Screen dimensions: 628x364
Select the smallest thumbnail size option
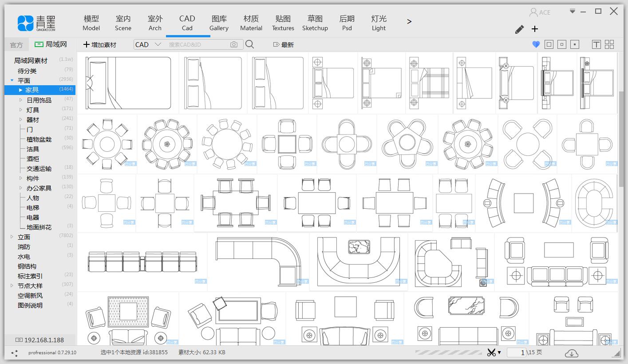tap(575, 44)
